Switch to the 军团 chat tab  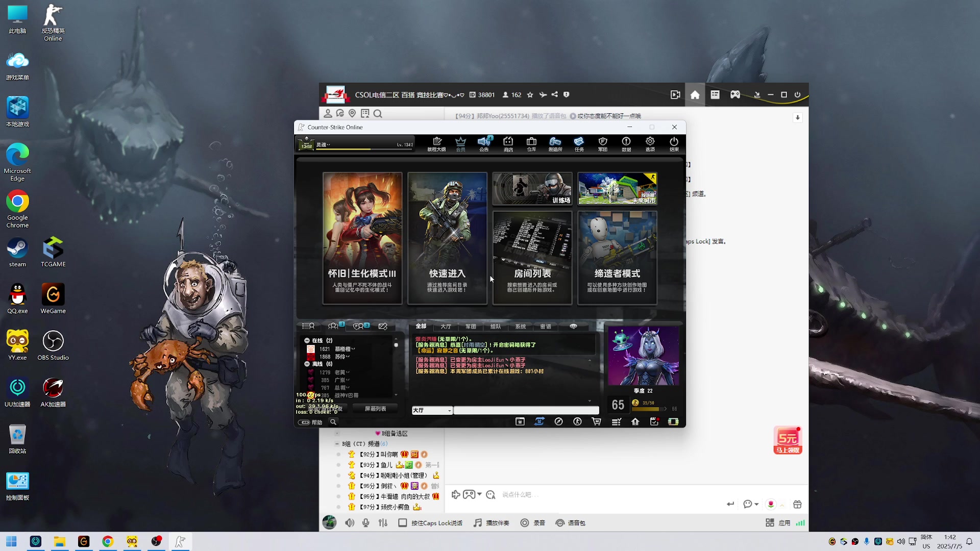[x=471, y=326]
